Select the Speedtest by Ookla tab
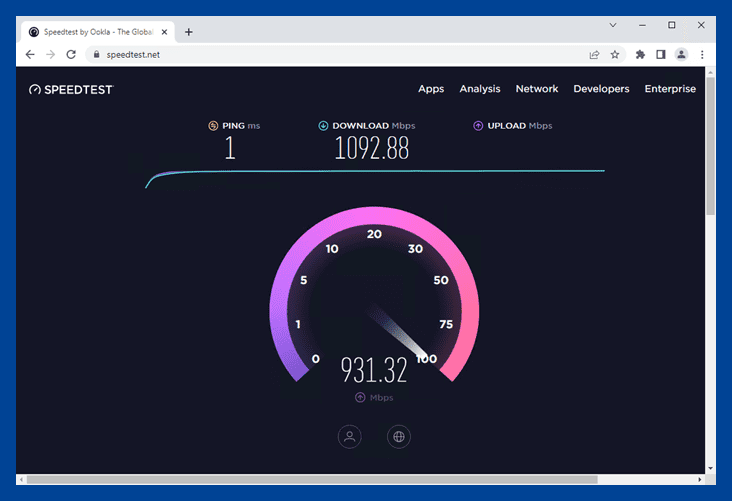The image size is (732, 501). (98, 32)
